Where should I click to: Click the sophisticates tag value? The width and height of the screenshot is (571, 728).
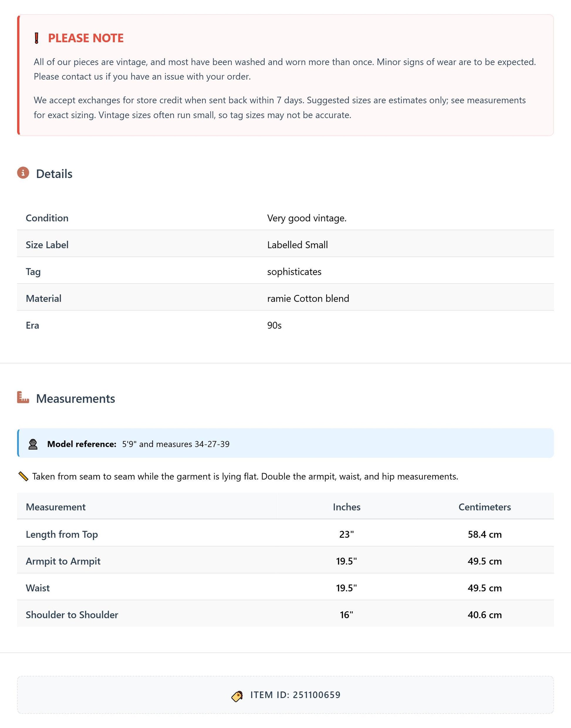pos(294,271)
